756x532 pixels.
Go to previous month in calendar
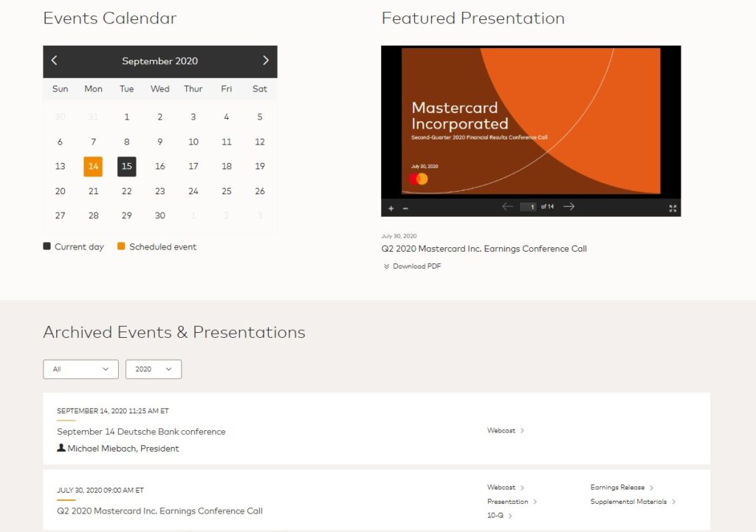(54, 61)
